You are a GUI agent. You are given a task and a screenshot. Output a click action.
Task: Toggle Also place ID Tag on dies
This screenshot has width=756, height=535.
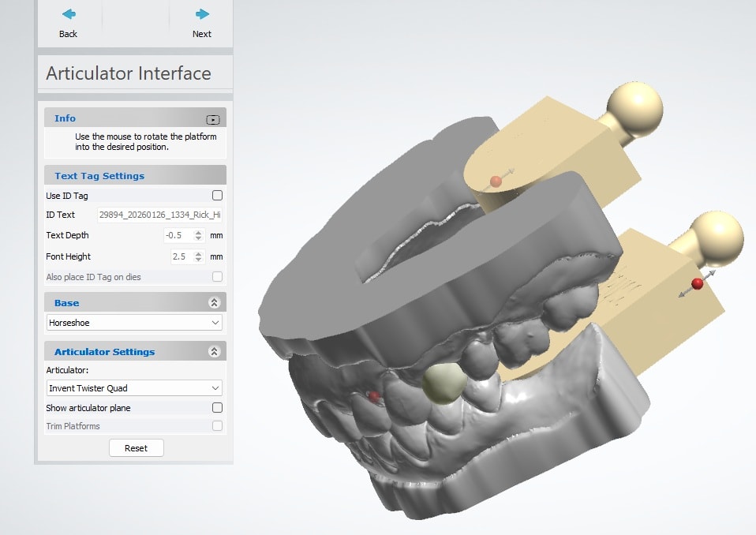click(x=218, y=277)
